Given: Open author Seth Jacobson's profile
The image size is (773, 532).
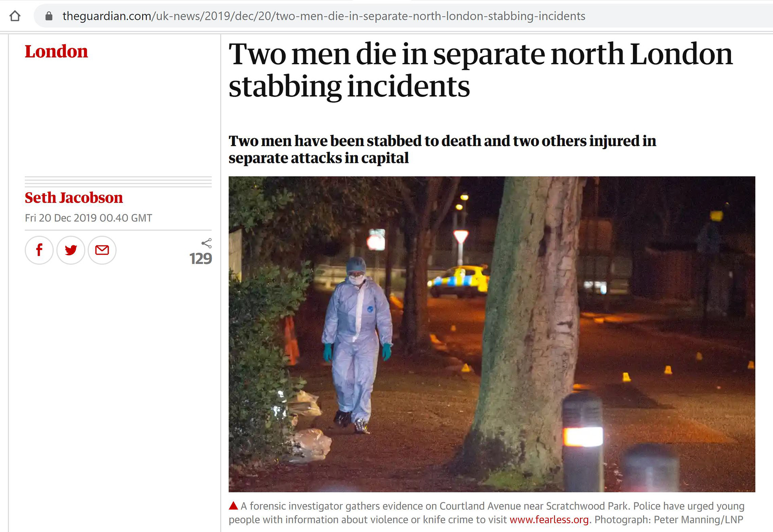Looking at the screenshot, I should 74,198.
